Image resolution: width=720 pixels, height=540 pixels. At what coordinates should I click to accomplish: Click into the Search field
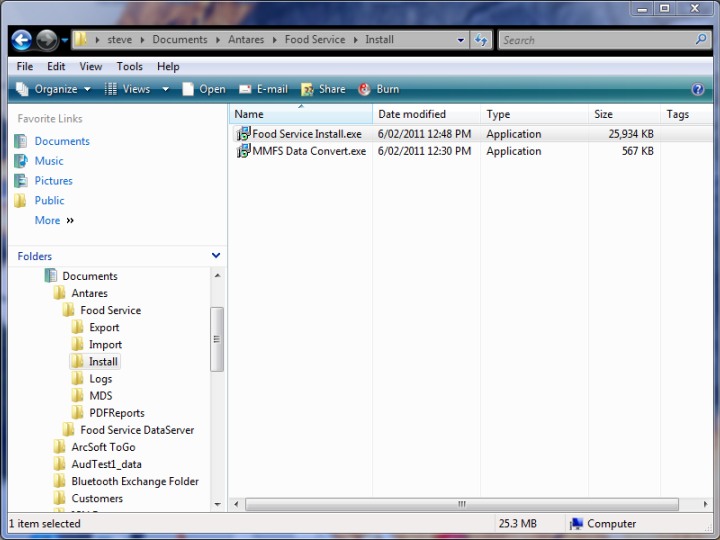597,40
